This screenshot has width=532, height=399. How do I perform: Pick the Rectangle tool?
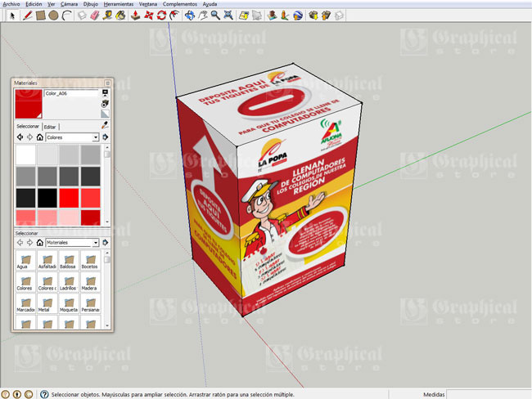41,16
